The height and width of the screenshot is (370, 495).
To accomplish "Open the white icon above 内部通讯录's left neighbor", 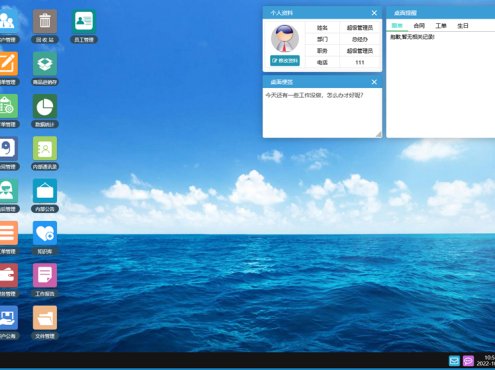I will pyautogui.click(x=8, y=148).
